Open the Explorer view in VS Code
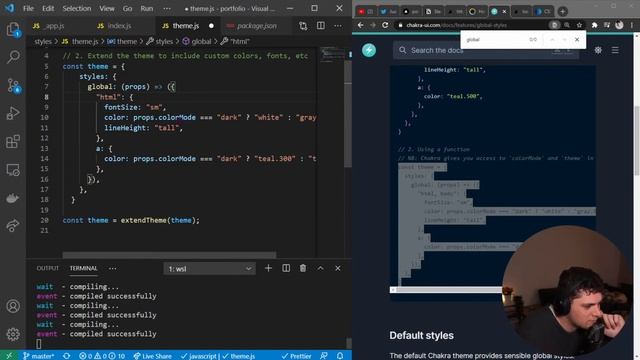The height and width of the screenshot is (360, 640). pyautogui.click(x=13, y=29)
